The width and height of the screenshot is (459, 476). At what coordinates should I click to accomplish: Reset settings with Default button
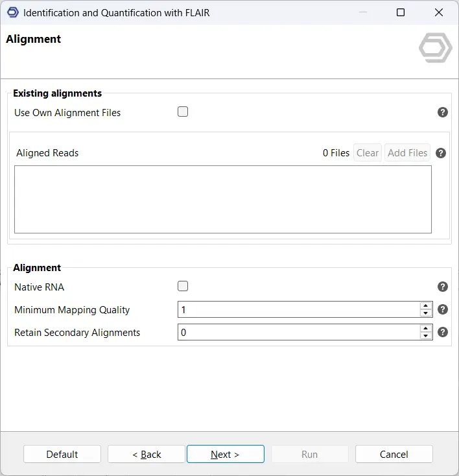pyautogui.click(x=62, y=454)
